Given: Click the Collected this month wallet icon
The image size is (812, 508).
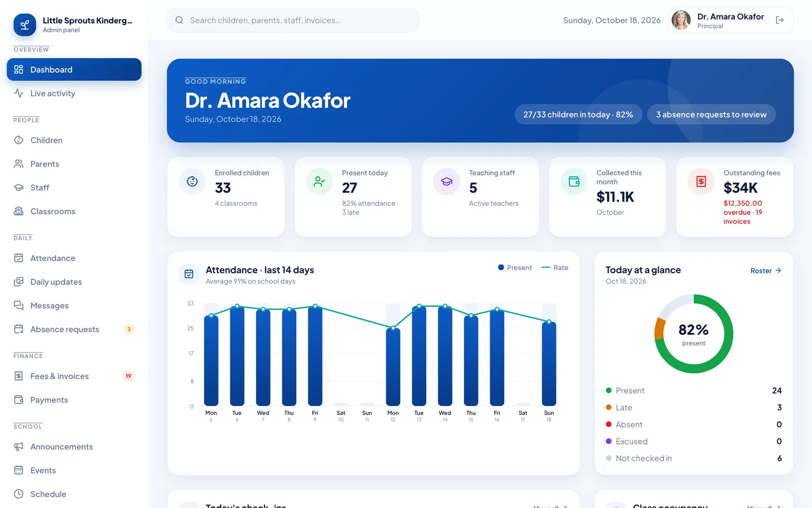Looking at the screenshot, I should click(574, 181).
